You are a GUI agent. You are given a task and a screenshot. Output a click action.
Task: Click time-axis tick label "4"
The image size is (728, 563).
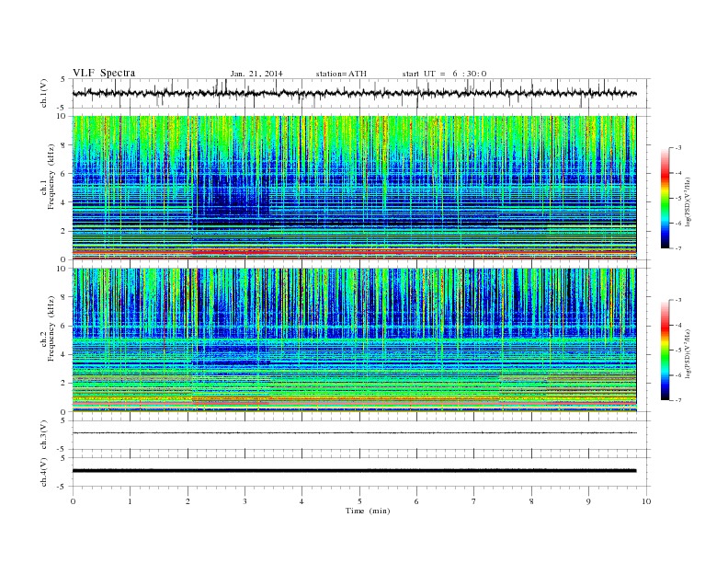click(302, 501)
